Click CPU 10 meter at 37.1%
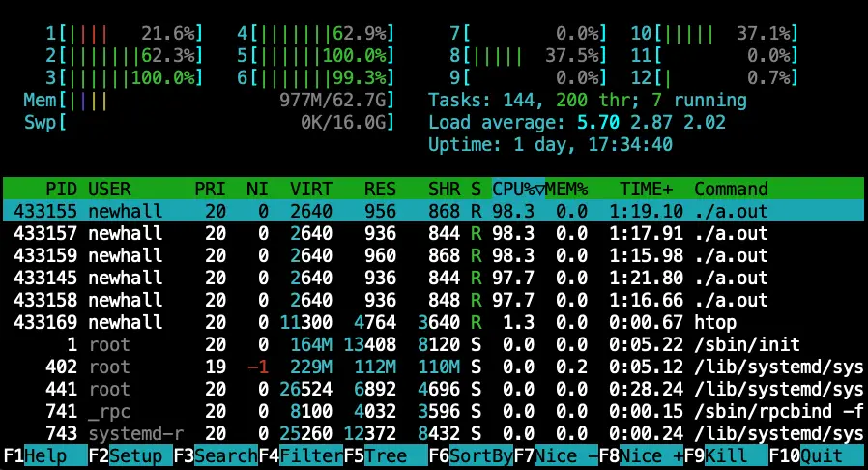Viewport: 868px width, 470px height. pos(714,34)
